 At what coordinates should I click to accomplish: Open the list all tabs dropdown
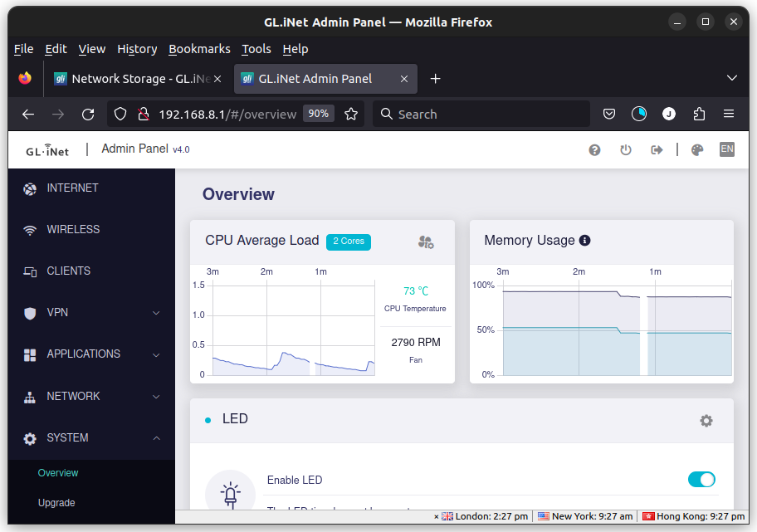[732, 78]
